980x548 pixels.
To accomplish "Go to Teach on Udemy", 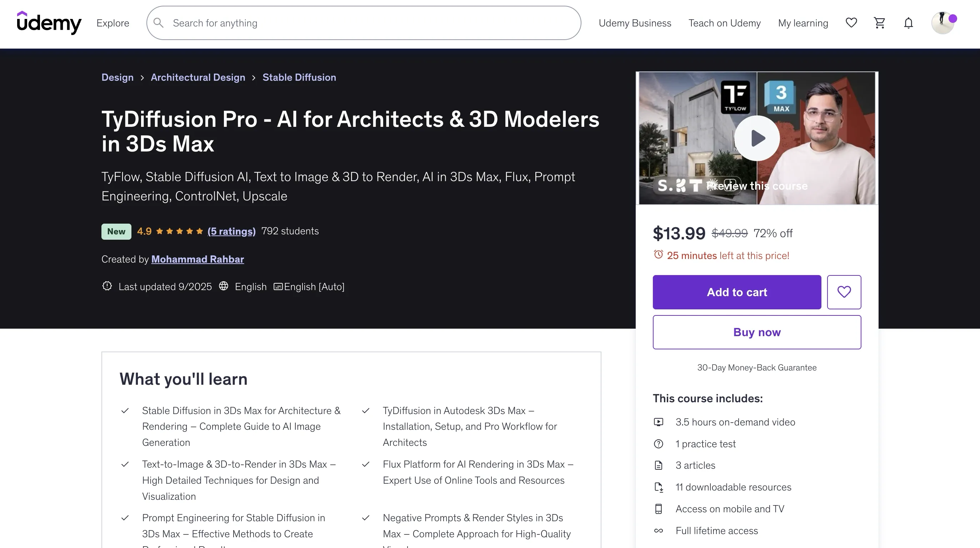I will coord(724,23).
